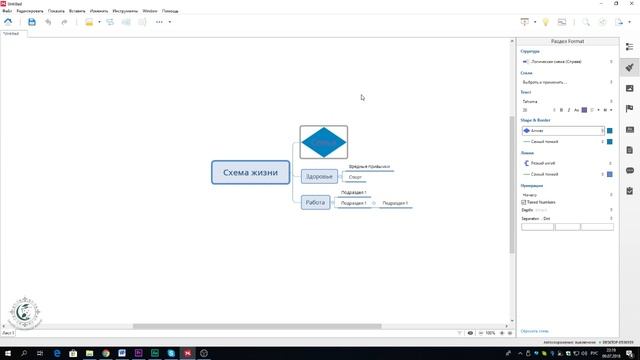Open the three-dots more tools menu
The image size is (640, 360).
[159, 22]
